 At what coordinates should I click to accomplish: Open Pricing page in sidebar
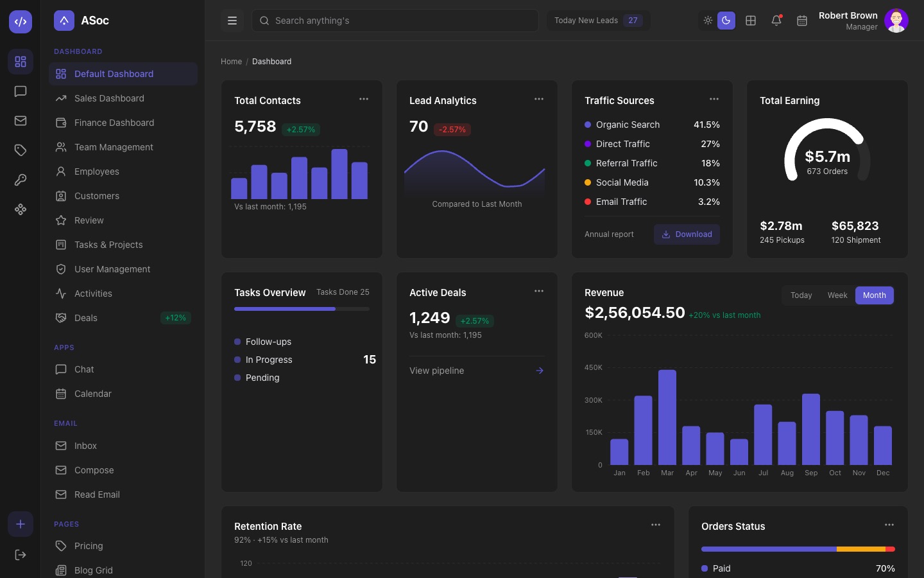point(123,546)
